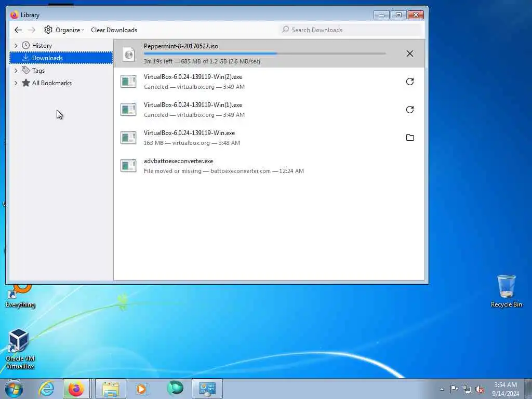
Task: Open the Organize gear menu
Action: pyautogui.click(x=64, y=30)
